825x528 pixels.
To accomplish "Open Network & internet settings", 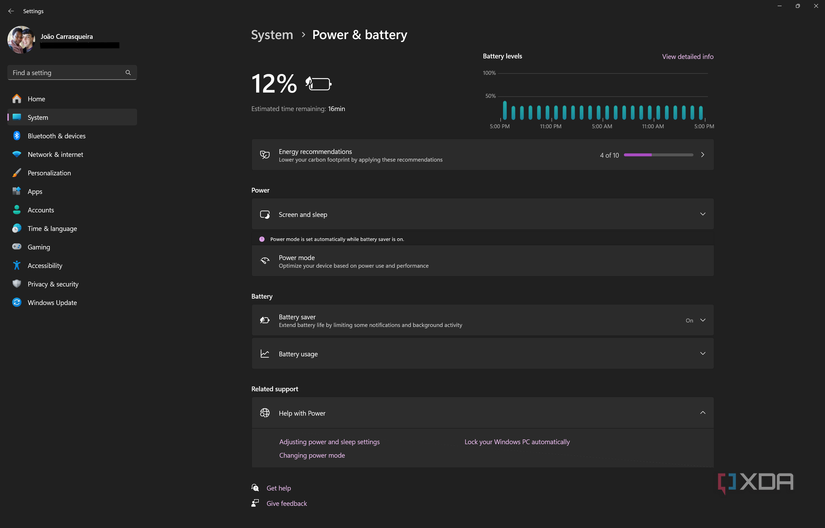I will coord(72,154).
